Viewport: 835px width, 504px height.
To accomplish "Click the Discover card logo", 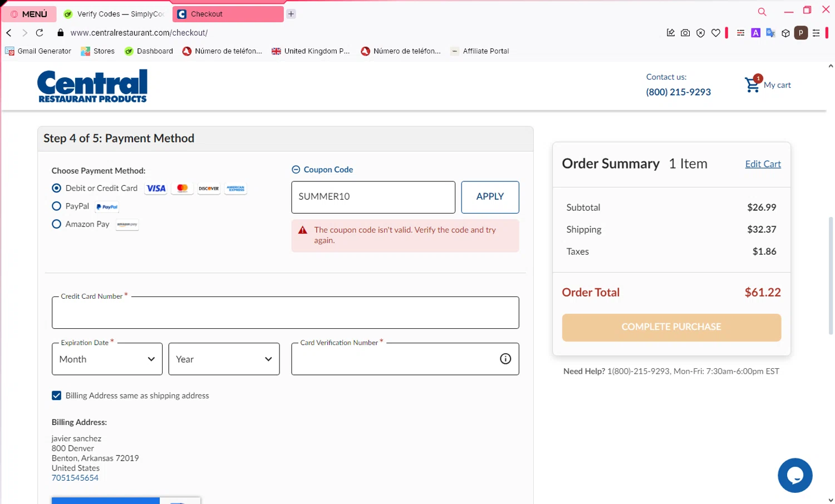I will click(x=209, y=189).
